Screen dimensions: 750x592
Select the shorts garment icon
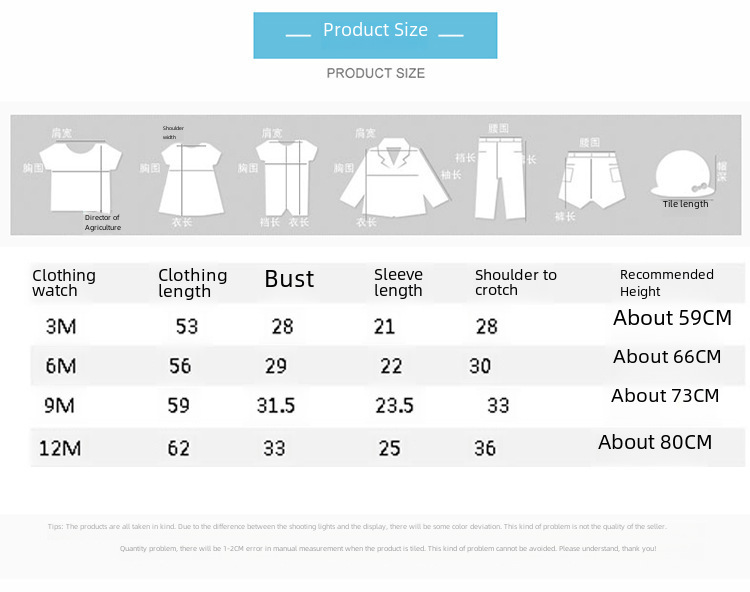point(592,179)
